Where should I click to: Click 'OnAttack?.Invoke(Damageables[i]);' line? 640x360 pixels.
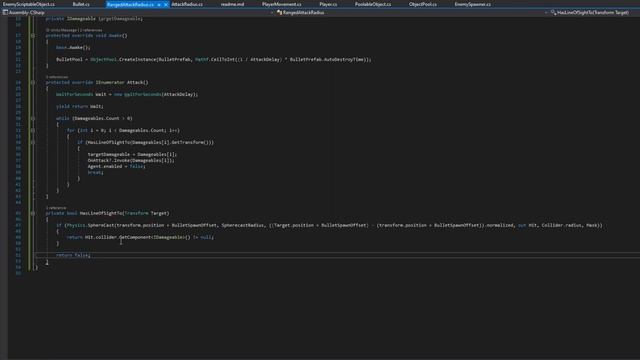131,160
